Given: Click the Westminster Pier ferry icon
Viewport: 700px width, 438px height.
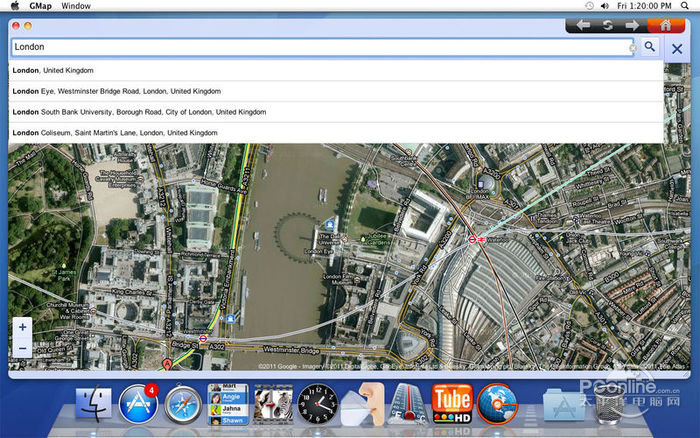Looking at the screenshot, I should (x=230, y=319).
